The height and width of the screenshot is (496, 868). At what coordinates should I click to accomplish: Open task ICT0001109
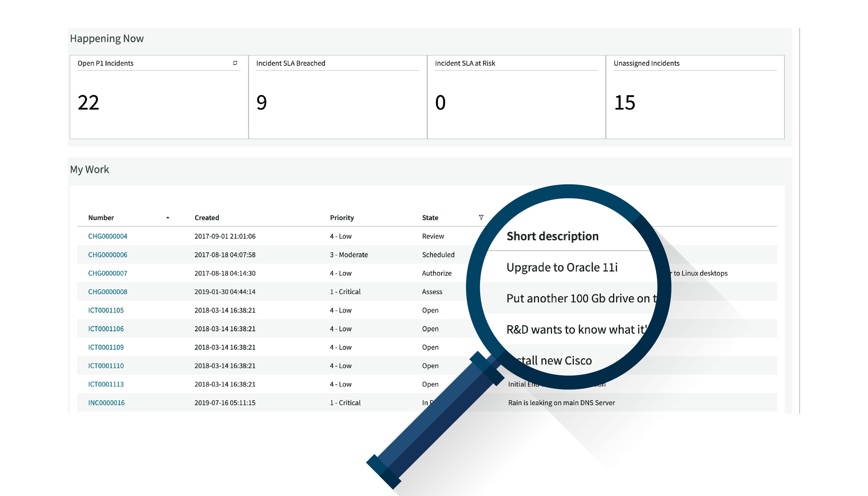click(x=106, y=347)
